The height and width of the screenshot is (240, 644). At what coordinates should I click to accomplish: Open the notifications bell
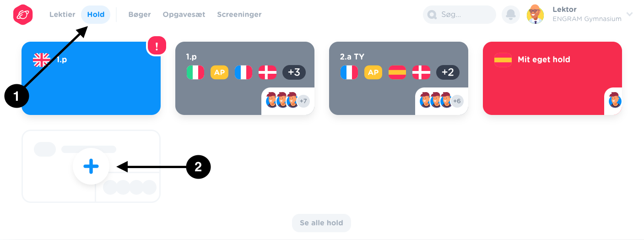tap(511, 15)
